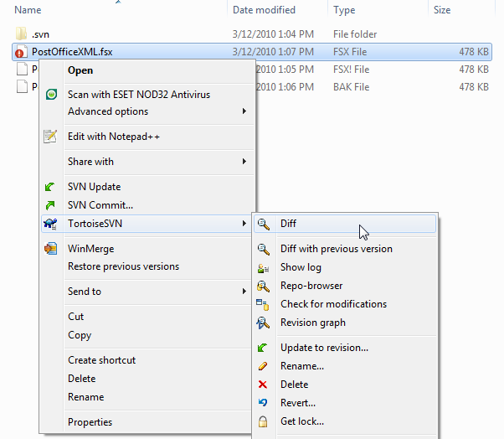The width and height of the screenshot is (504, 439).
Task: Click the ESET NOD32 scan icon
Action: click(x=51, y=95)
